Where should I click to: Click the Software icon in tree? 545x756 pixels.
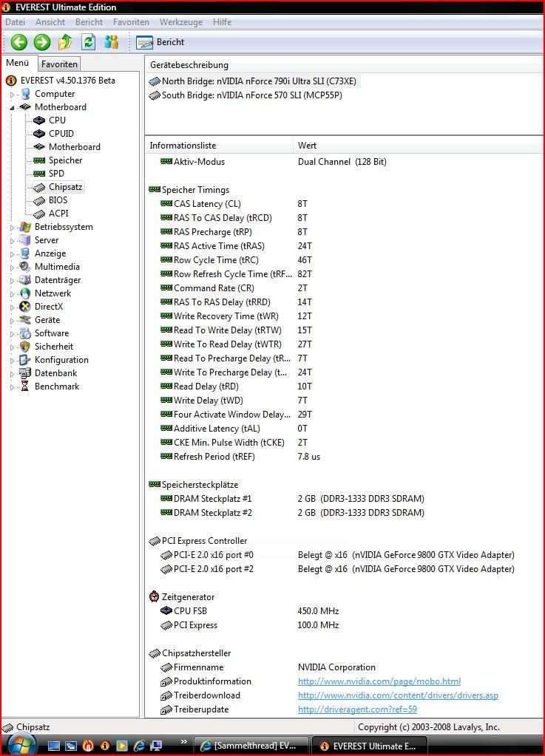(24, 333)
